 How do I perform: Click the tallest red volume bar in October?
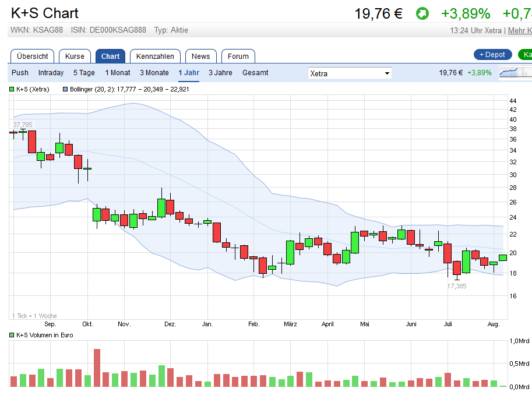(x=97, y=368)
